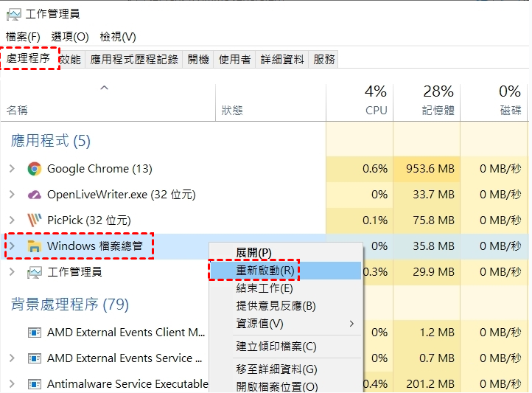Viewport: 532px width, 393px height.
Task: Click the 工作管理員 process row icon
Action: (x=35, y=272)
